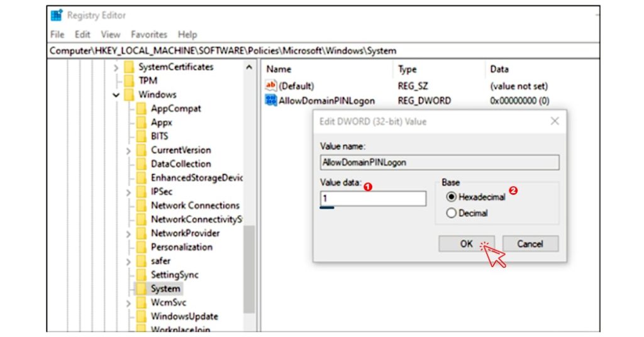Select the SettingSync key label
This screenshot has width=644, height=337.
pyautogui.click(x=175, y=275)
